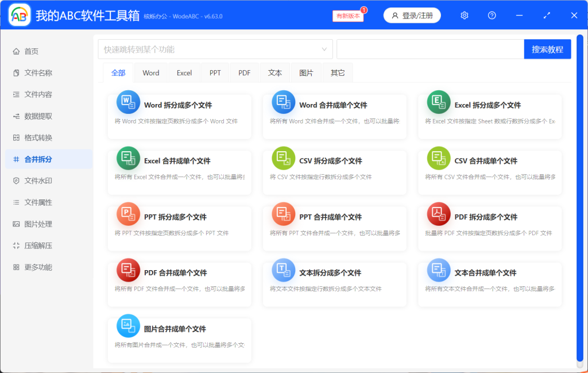
Task: Click the 图片处理 sidebar icon
Action: [x=16, y=224]
